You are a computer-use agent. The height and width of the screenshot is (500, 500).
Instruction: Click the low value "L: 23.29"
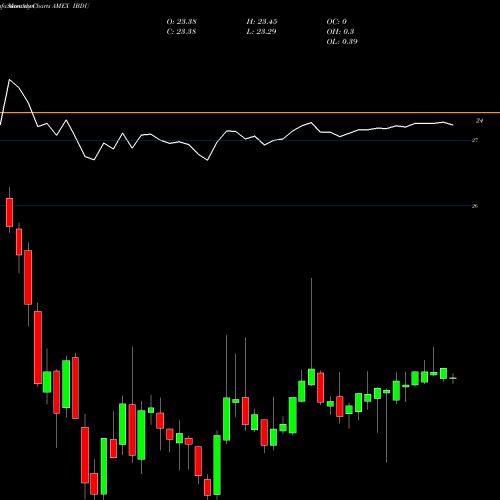pos(262,32)
